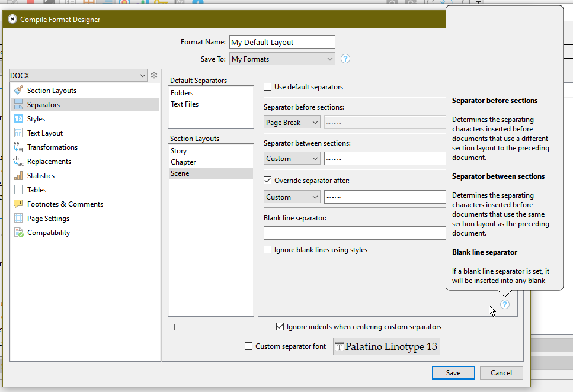This screenshot has width=573, height=392.
Task: Click the Text Layout icon
Action: (18, 133)
